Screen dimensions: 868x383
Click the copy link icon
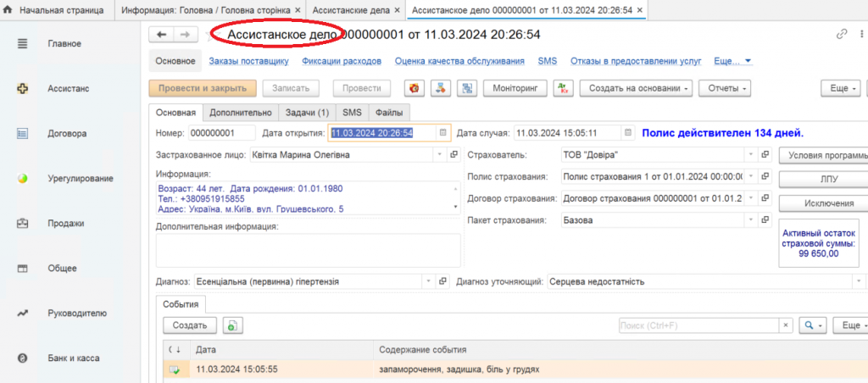(842, 35)
